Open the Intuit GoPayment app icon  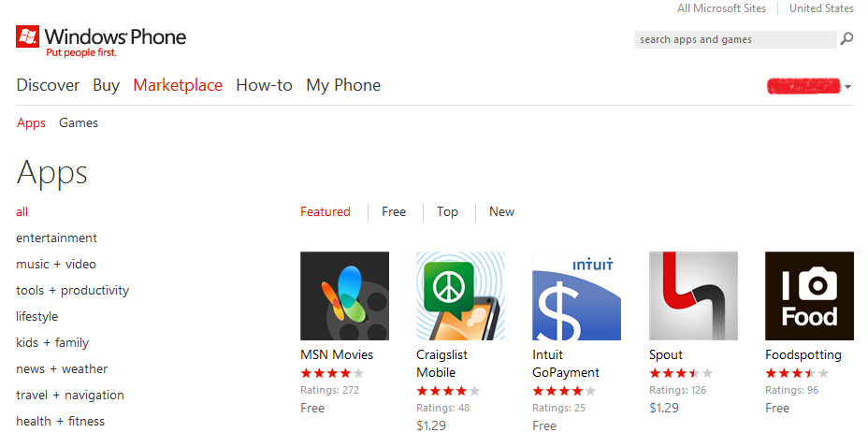point(576,295)
